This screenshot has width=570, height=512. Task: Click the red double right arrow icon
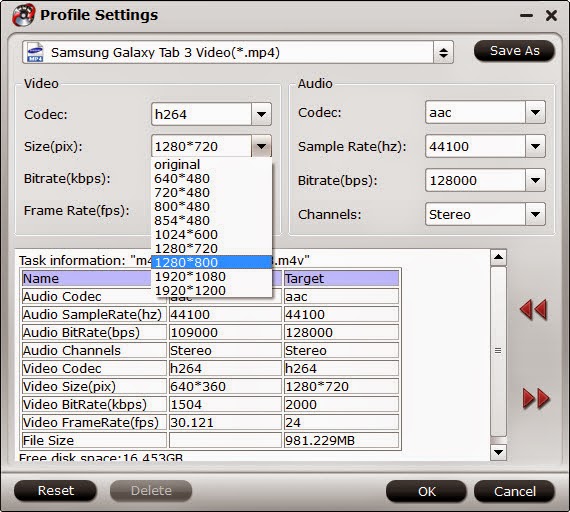pos(536,398)
